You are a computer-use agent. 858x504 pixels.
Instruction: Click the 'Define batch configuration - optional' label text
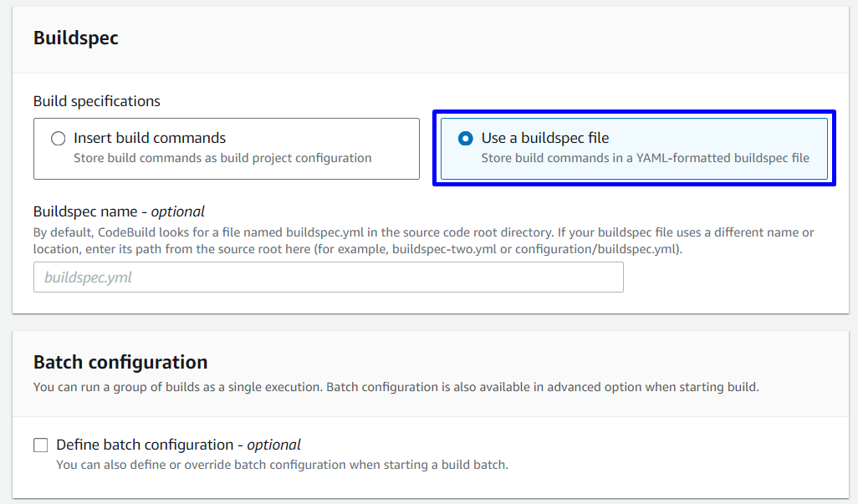[178, 445]
